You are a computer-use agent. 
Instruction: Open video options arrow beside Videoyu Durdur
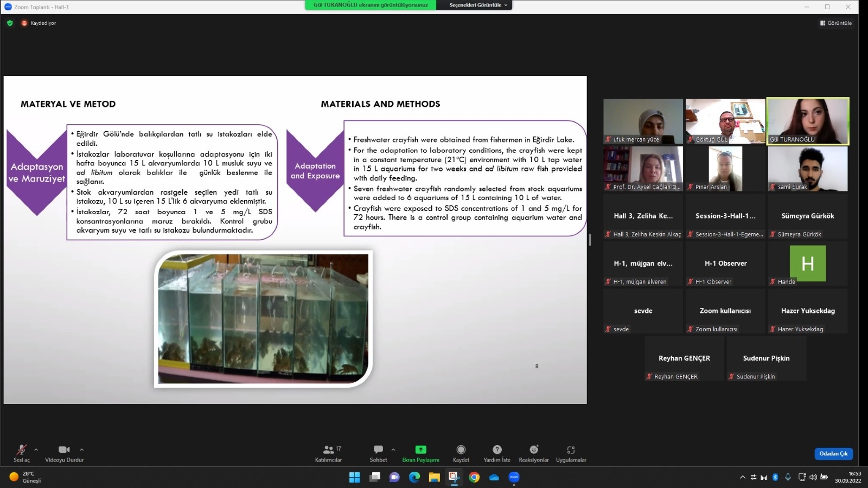pos(82,450)
